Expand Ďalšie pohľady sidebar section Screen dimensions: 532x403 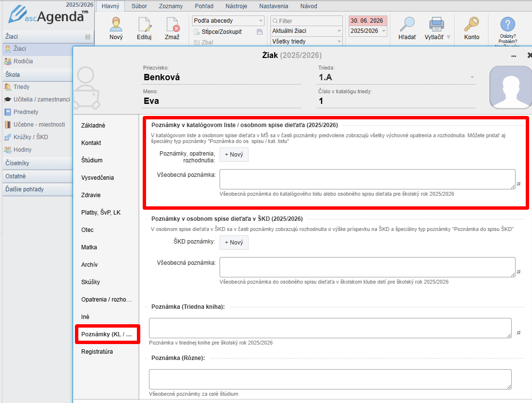coord(37,189)
